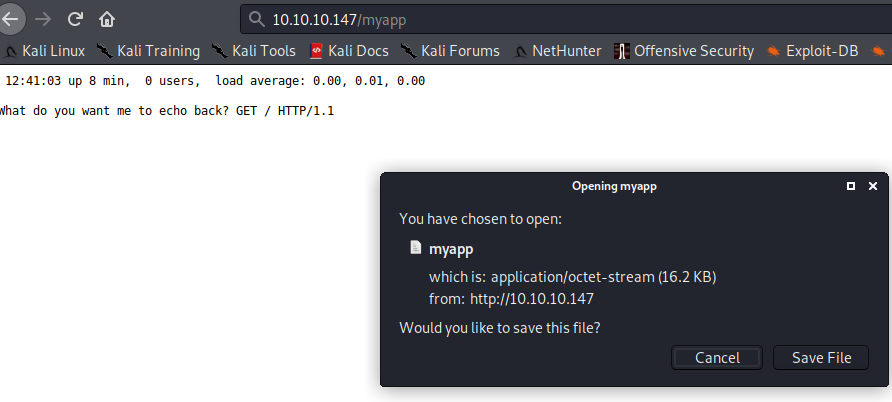The image size is (892, 402).
Task: Close the Opening myapp dialog
Action: (873, 186)
